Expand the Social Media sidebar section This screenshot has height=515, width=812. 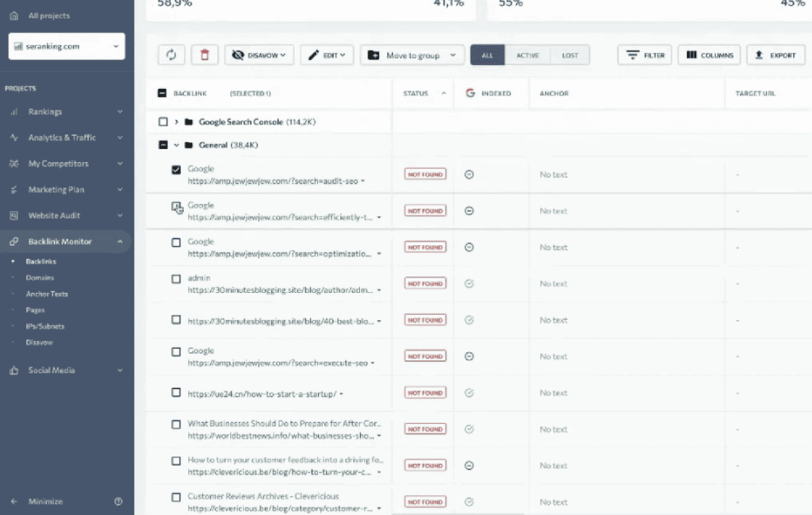pos(67,370)
